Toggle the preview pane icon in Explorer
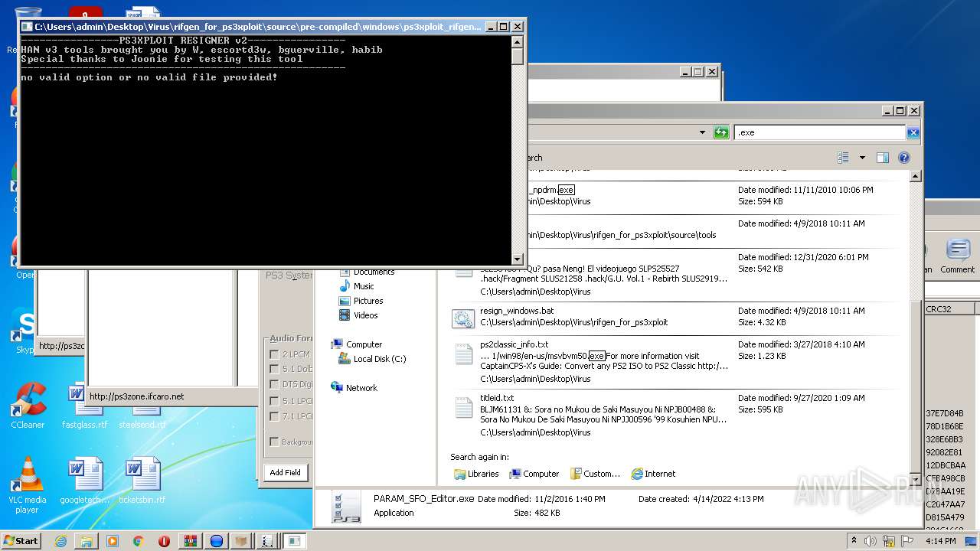980x551 pixels. click(x=883, y=158)
